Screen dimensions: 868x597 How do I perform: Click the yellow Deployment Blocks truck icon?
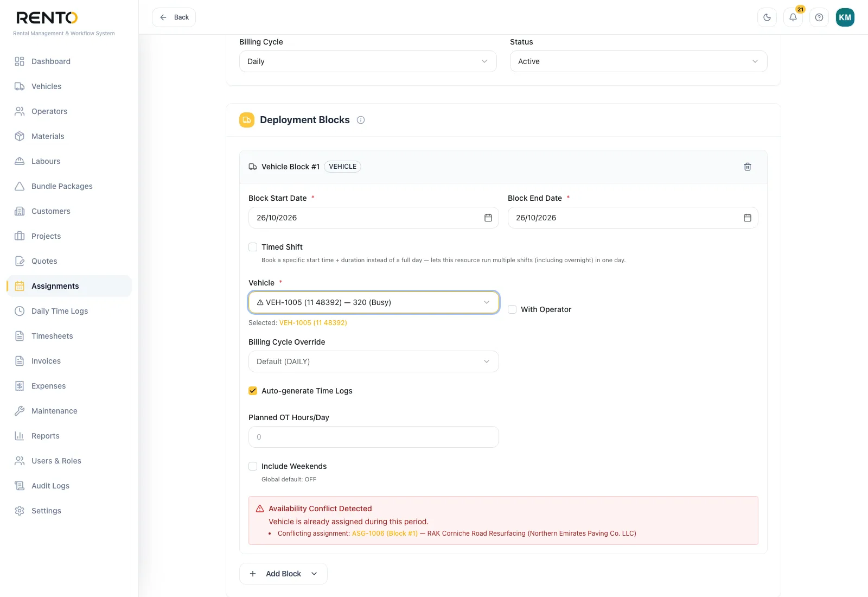[x=247, y=120]
